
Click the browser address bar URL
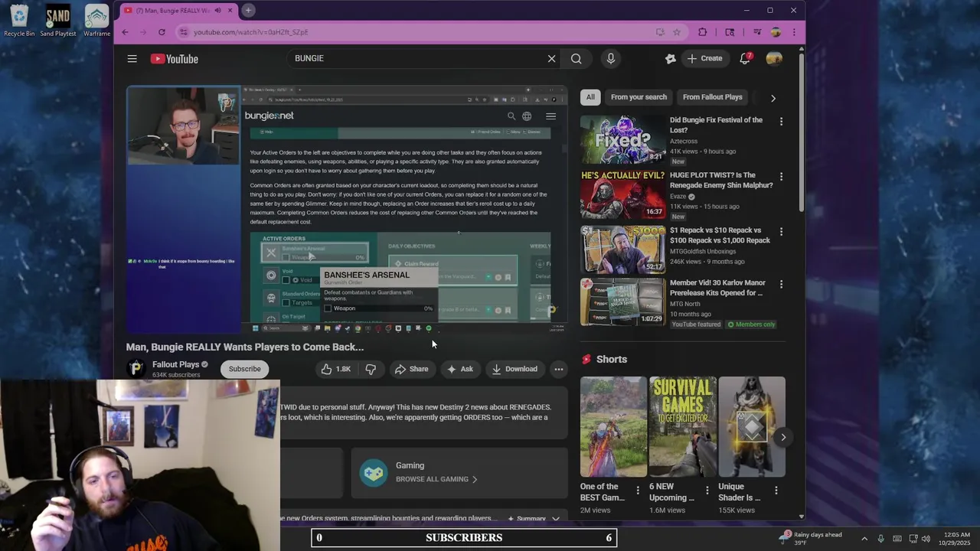pyautogui.click(x=251, y=32)
